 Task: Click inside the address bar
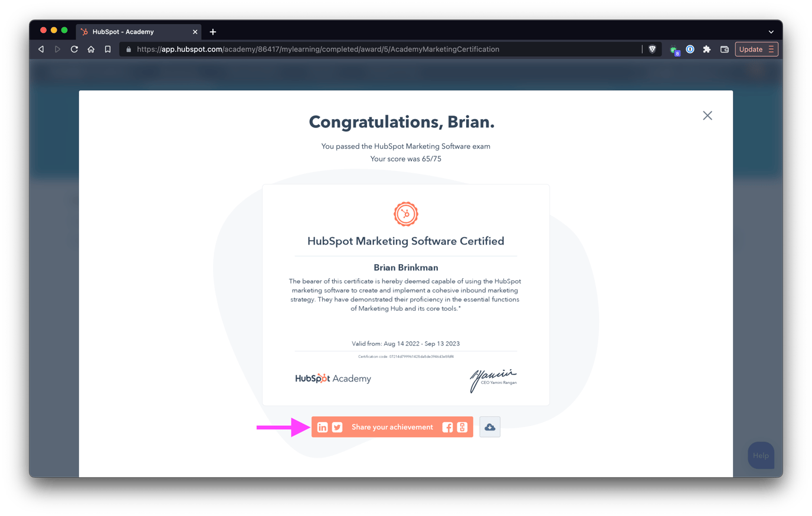pyautogui.click(x=354, y=50)
